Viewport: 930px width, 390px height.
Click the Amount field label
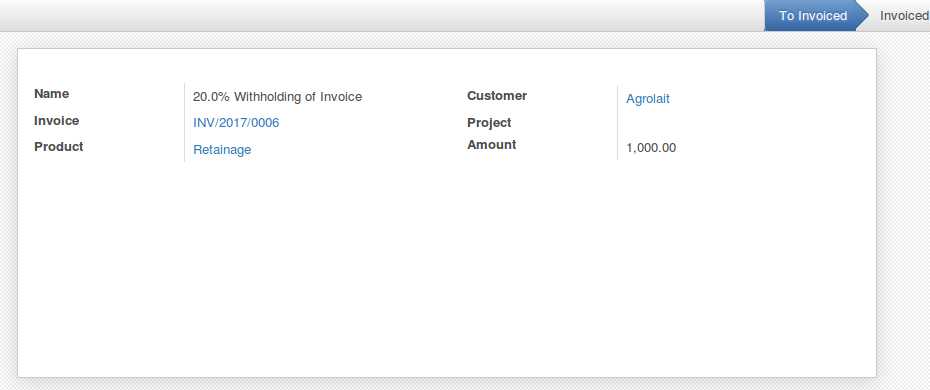click(x=492, y=144)
